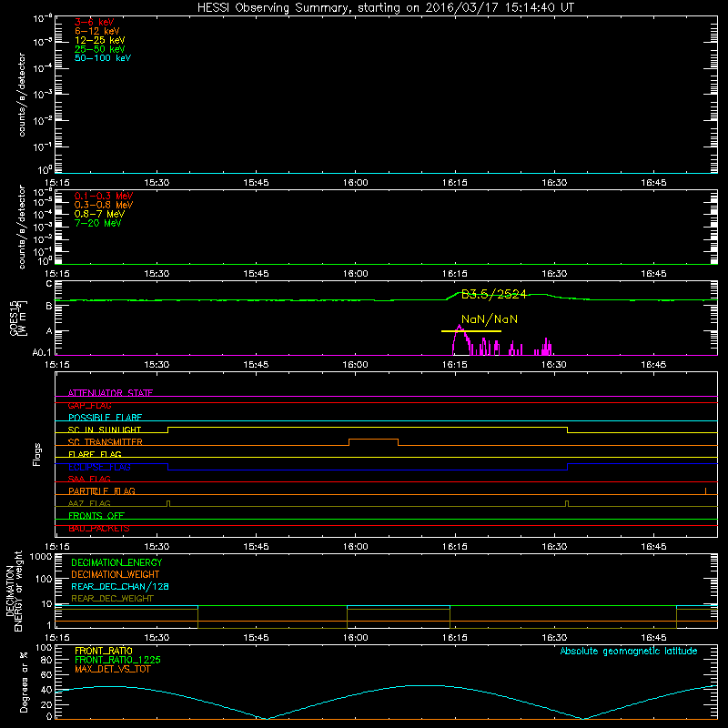Pick the cyan 50-100 keV legend entry
This screenshot has width=728, height=728.
coord(103,58)
